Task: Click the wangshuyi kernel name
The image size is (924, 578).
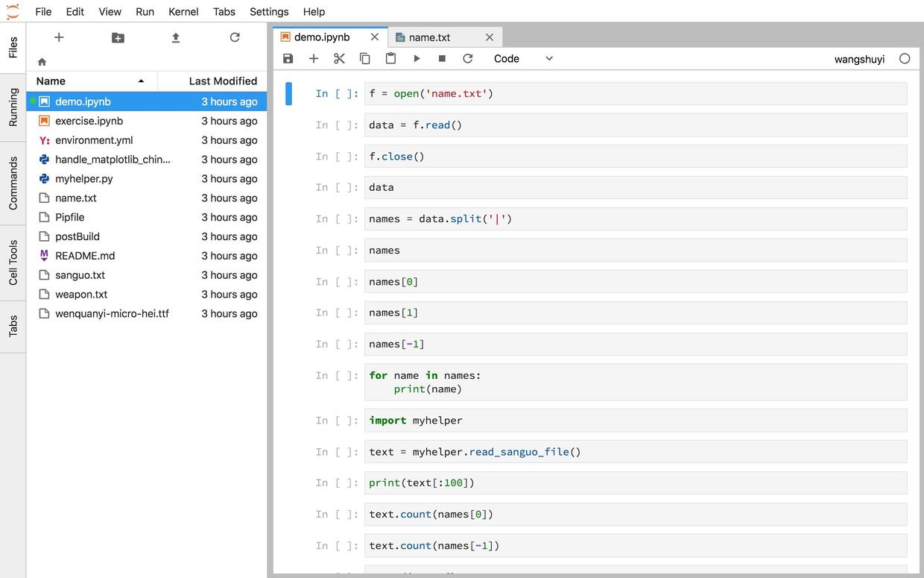Action: pyautogui.click(x=859, y=59)
